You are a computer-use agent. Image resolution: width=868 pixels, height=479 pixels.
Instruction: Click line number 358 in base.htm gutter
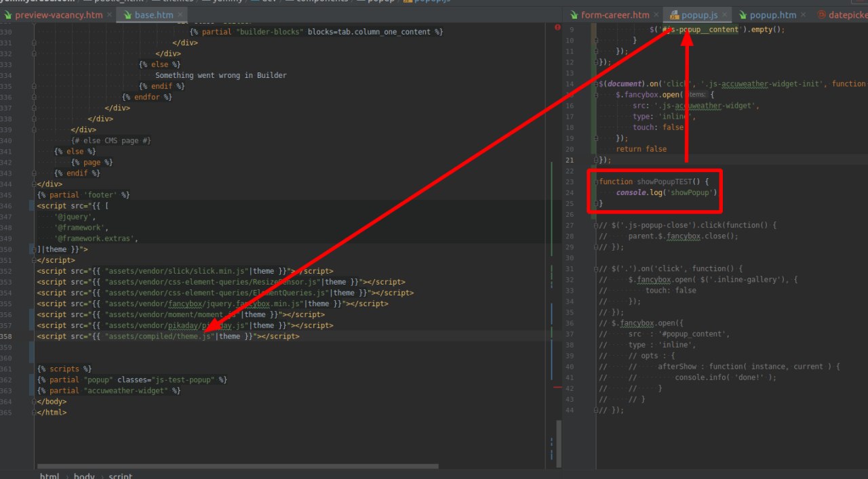7,336
